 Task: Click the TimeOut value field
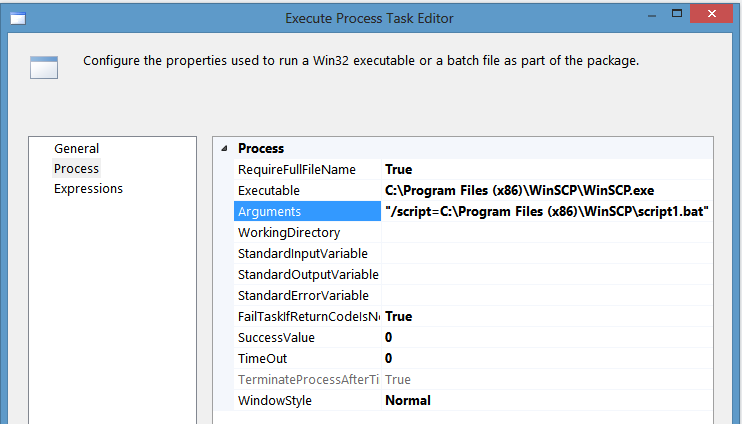pos(547,358)
